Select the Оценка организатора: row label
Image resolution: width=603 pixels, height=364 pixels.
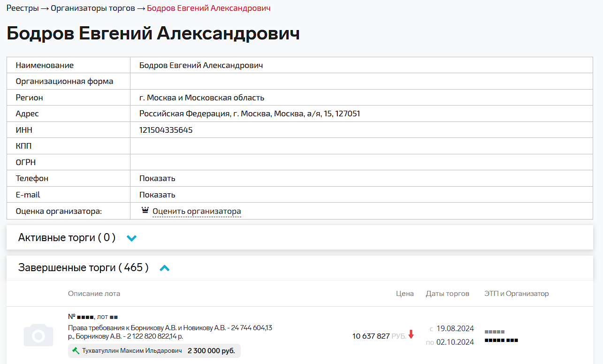pos(59,211)
